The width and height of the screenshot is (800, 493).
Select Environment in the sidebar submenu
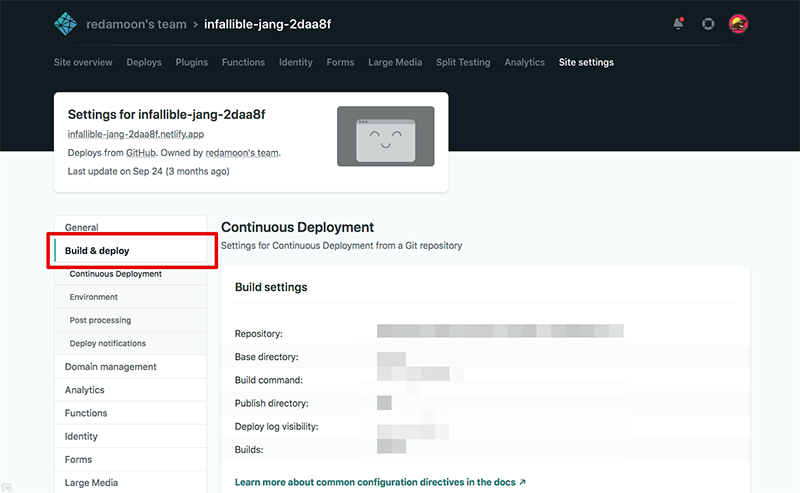(x=94, y=297)
